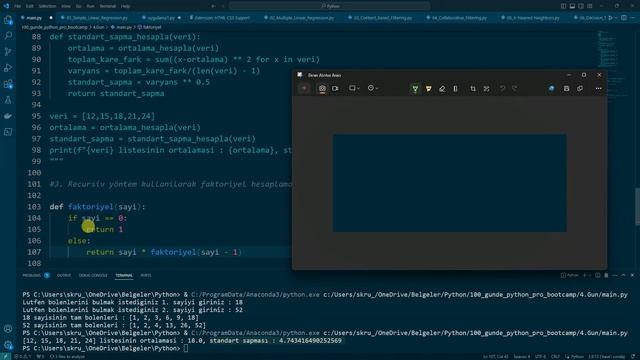The height and width of the screenshot is (360, 640).
Task: Run the Python file with play button
Action: tap(610, 18)
